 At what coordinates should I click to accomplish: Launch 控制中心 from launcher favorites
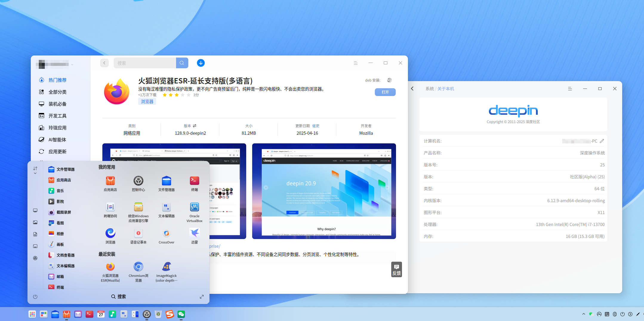point(138,184)
